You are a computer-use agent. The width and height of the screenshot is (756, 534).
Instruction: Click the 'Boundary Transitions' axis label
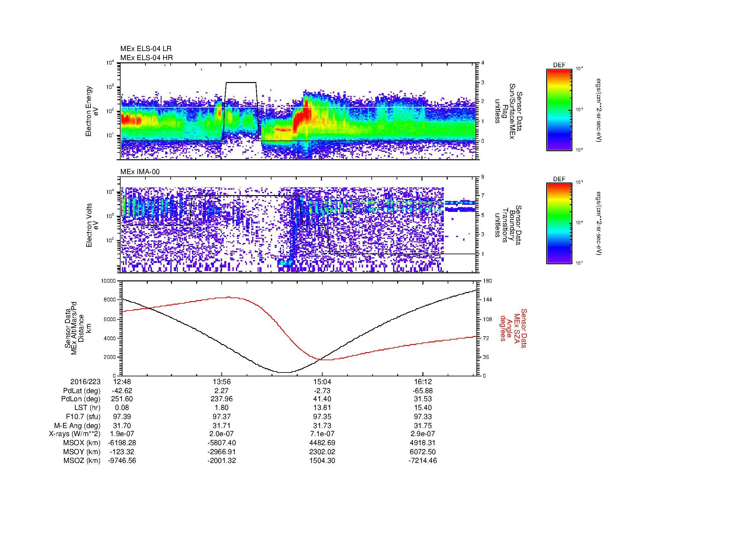[x=508, y=225]
